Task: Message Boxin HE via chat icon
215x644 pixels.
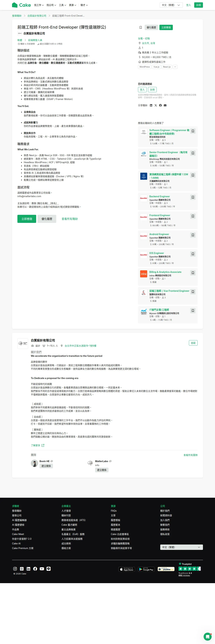Action: pos(52,461)
